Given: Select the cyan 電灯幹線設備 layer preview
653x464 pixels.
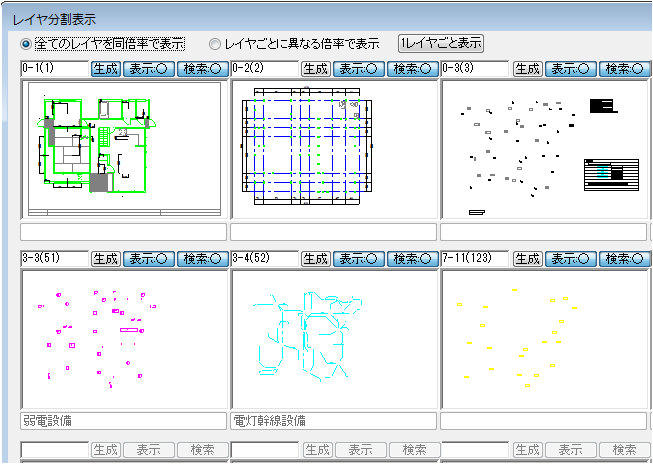Looking at the screenshot, I should 333,339.
